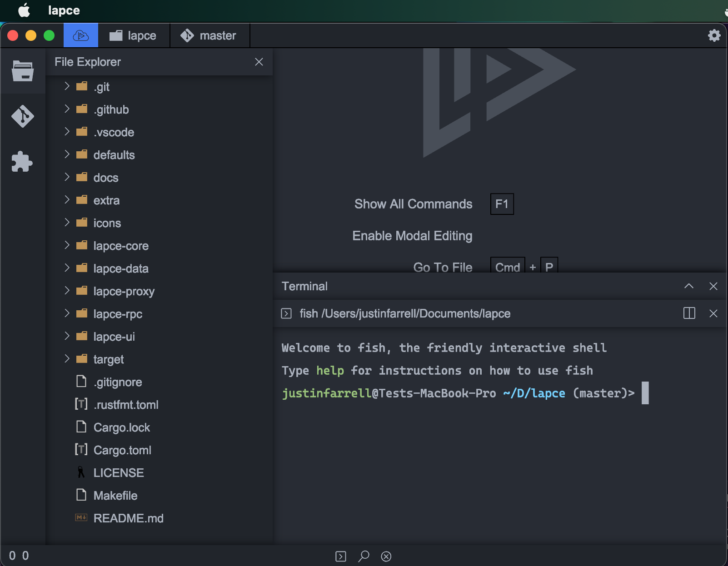
Task: Expand the .git folder
Action: tap(67, 86)
